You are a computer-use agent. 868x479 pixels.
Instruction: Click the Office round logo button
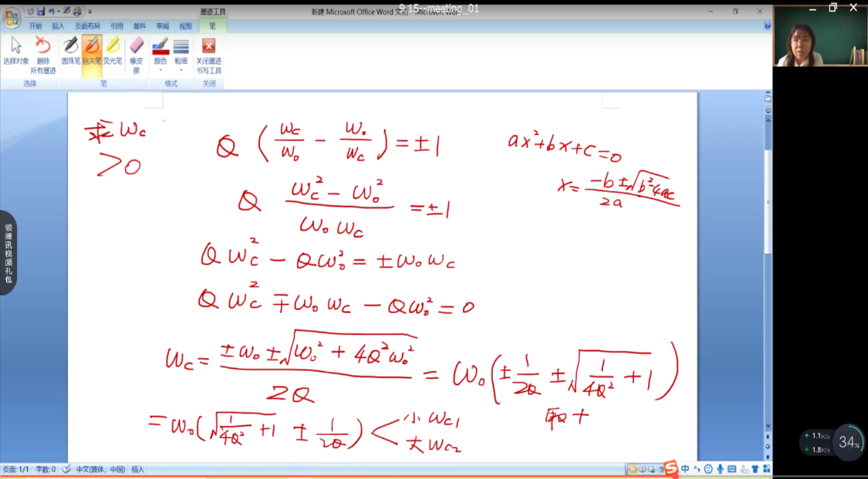click(x=12, y=16)
